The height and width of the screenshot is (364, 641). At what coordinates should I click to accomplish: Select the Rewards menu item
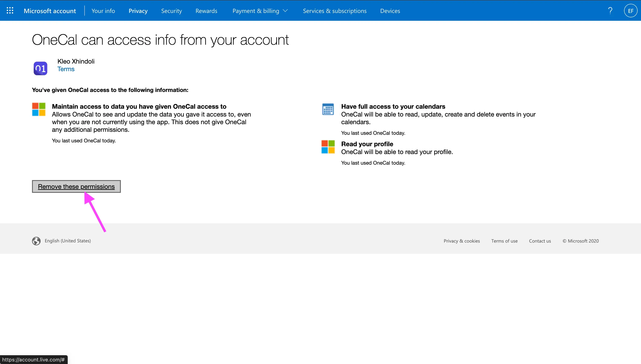tap(206, 11)
